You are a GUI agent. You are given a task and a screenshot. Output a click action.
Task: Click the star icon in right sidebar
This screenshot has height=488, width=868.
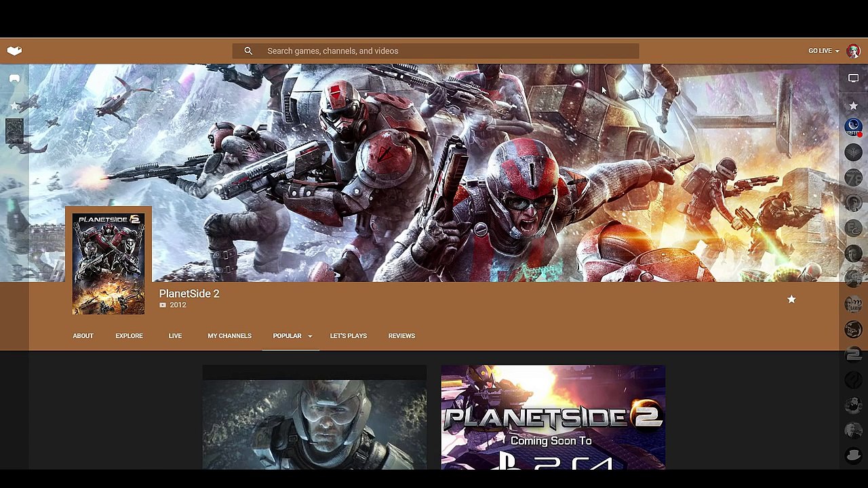click(853, 105)
